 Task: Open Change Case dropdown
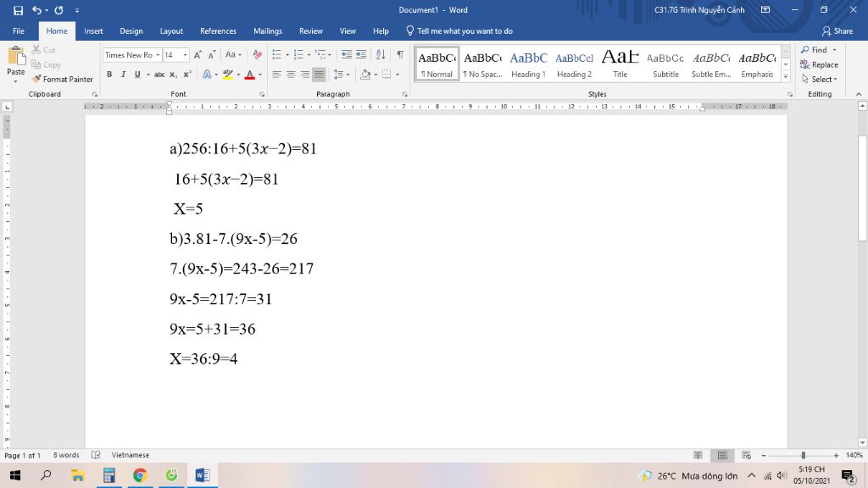[233, 55]
